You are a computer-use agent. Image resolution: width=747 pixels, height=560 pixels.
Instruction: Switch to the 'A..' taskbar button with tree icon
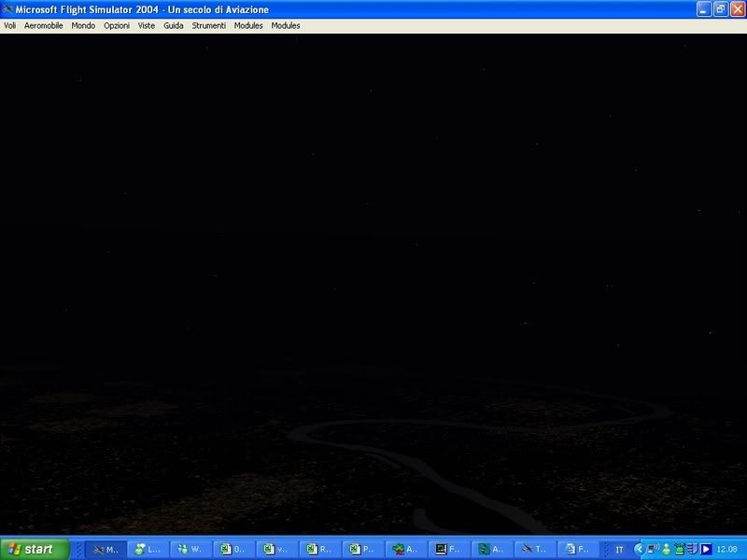(x=406, y=550)
